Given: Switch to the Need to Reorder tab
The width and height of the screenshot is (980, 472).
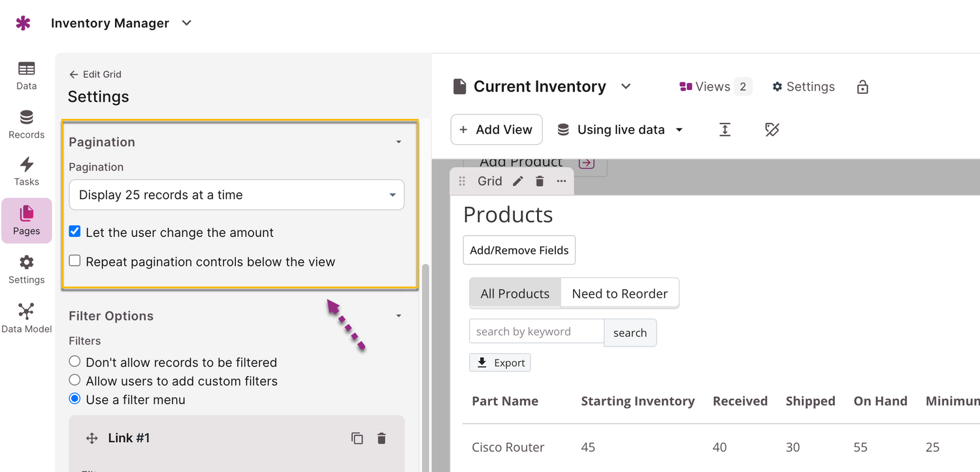Looking at the screenshot, I should (x=619, y=294).
